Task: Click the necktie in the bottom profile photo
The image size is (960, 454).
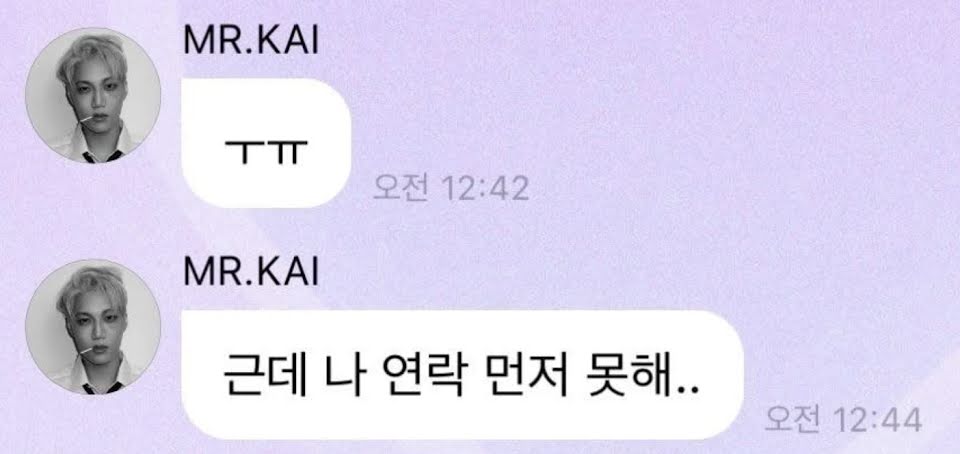Action: (x=97, y=388)
